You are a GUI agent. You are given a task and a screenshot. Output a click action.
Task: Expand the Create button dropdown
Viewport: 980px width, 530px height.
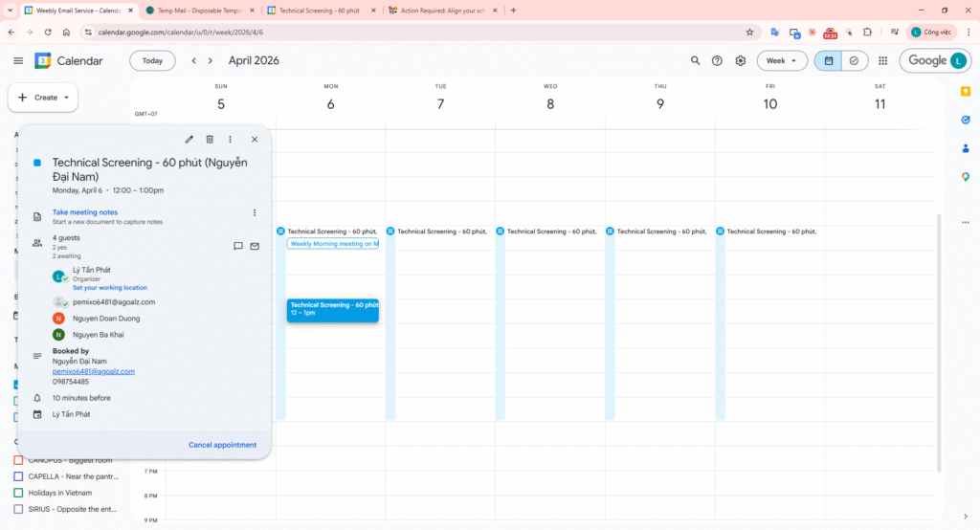click(x=67, y=98)
